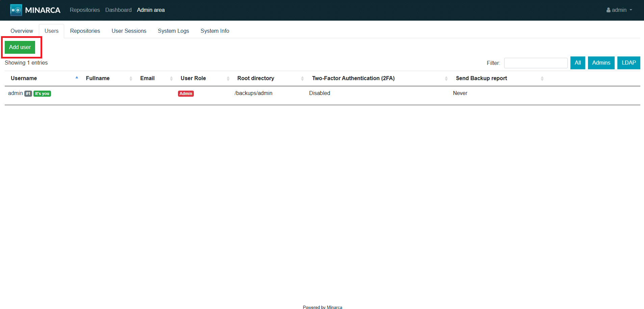The image size is (644, 309).
Task: Click the Username column header
Action: pyautogui.click(x=24, y=78)
